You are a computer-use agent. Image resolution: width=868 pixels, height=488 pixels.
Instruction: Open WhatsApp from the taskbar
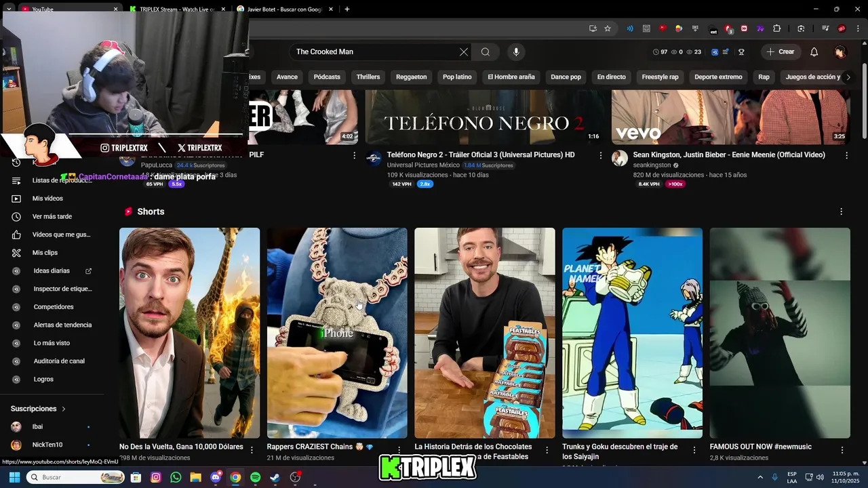176,477
